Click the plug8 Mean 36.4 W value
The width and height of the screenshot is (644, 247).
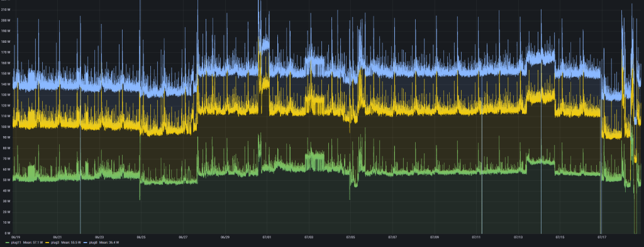point(109,243)
